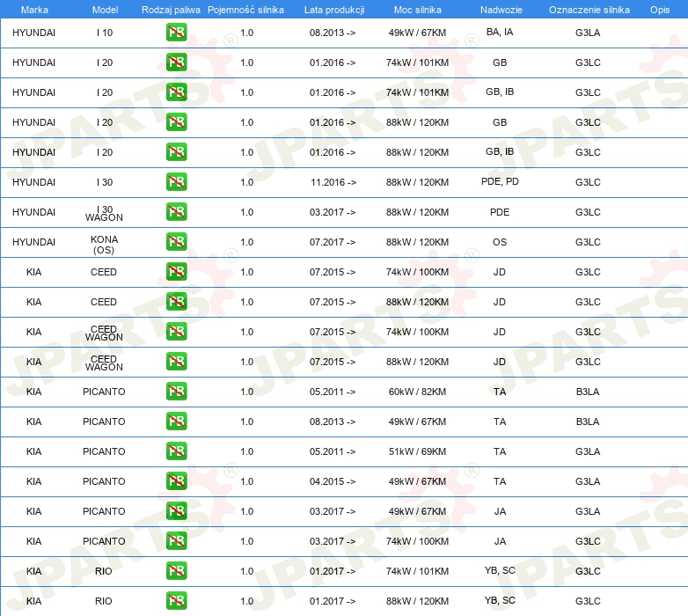
Task: Click the fuel icon in the Picanto 51kW / 69KM row
Action: pyautogui.click(x=176, y=451)
